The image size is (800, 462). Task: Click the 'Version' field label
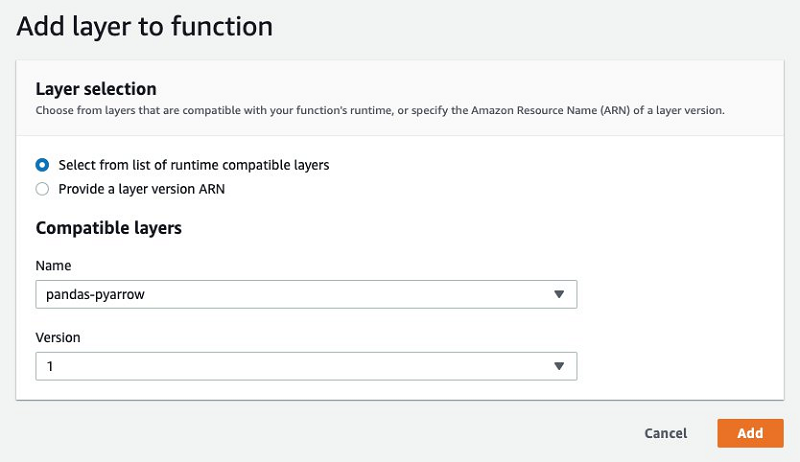point(58,338)
